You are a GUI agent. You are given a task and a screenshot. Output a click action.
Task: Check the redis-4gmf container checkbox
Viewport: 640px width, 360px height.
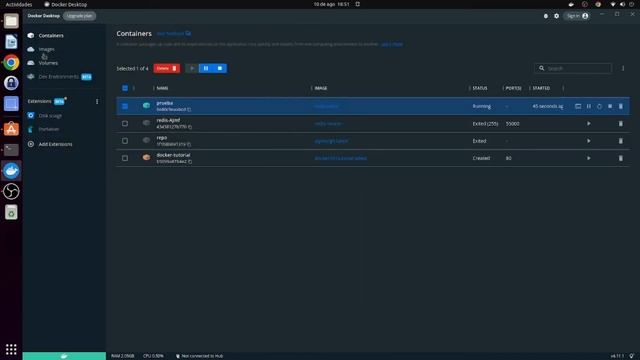pyautogui.click(x=125, y=123)
